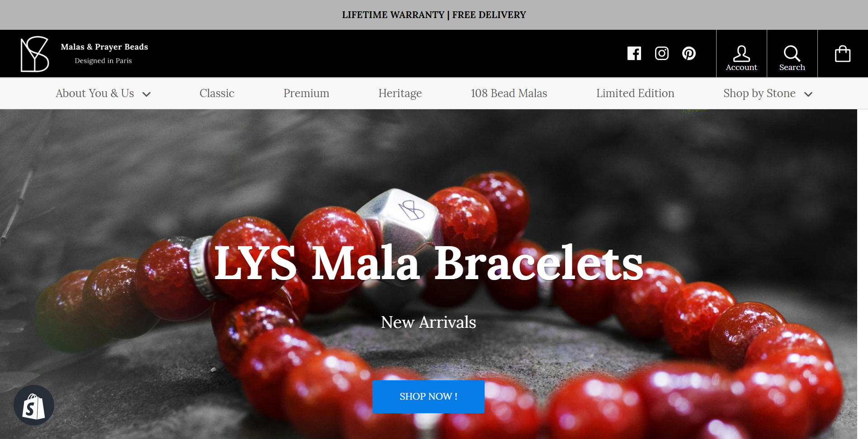Open the Shopify chat bubble icon
Viewport: 868px width, 439px height.
pyautogui.click(x=34, y=405)
